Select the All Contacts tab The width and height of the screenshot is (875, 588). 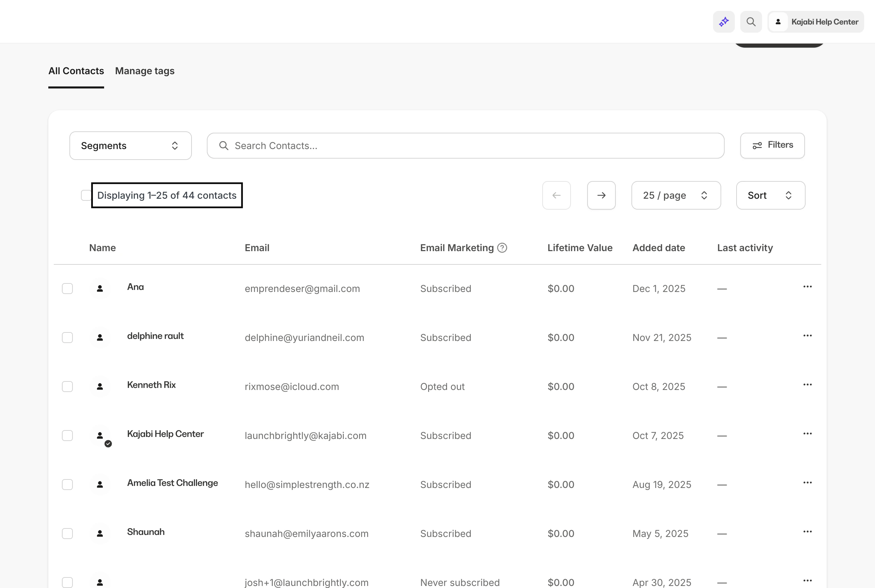(76, 71)
